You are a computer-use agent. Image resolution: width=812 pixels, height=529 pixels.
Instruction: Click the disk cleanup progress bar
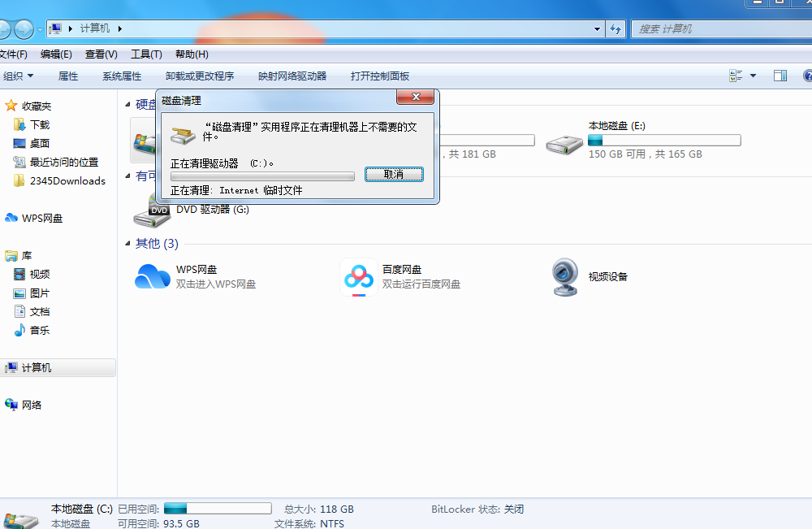[262, 176]
